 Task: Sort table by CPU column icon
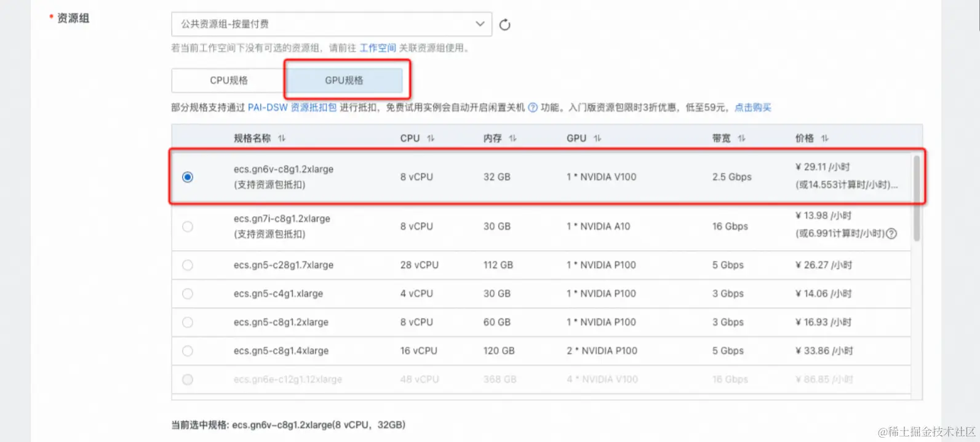click(x=431, y=138)
